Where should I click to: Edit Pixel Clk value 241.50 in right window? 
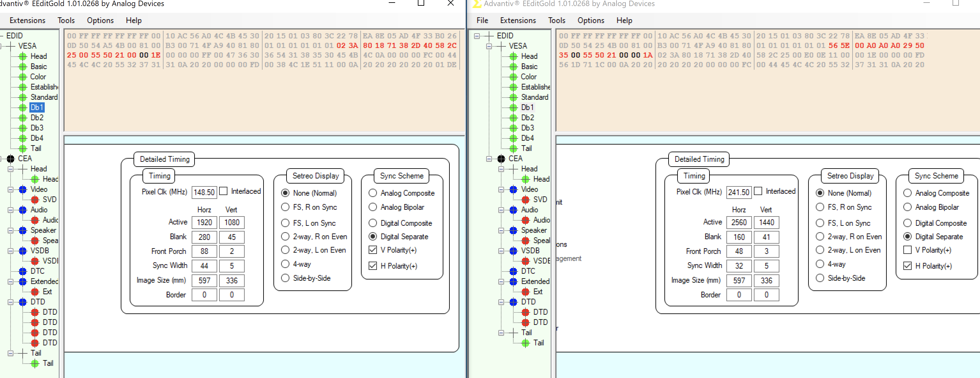coord(739,193)
